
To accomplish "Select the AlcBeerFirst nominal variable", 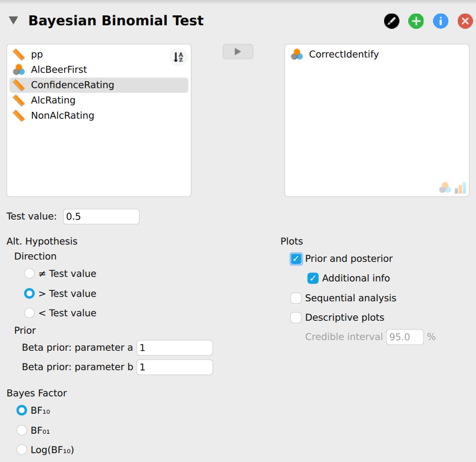I will click(59, 69).
